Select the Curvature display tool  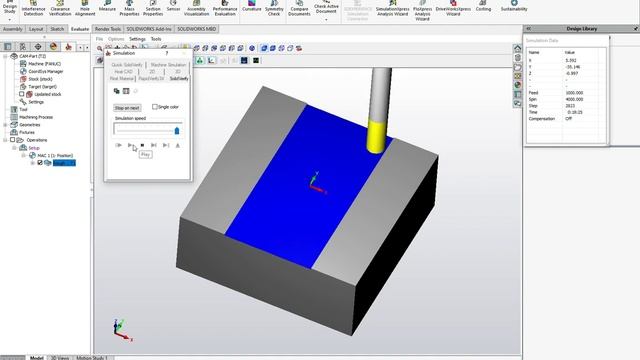click(x=251, y=6)
